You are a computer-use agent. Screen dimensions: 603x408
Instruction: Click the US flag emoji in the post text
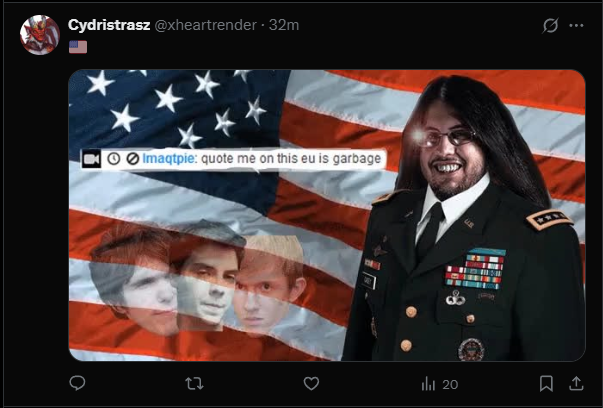pyautogui.click(x=78, y=47)
